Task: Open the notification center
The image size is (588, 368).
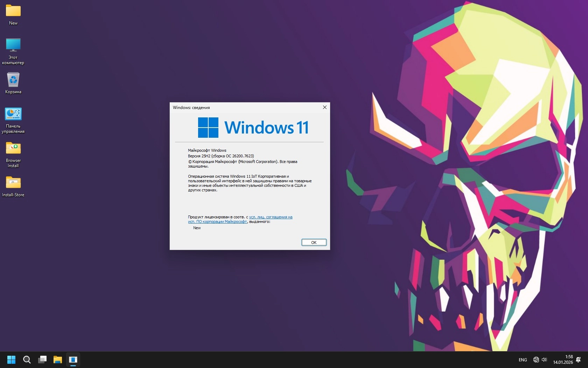Action: [578, 360]
